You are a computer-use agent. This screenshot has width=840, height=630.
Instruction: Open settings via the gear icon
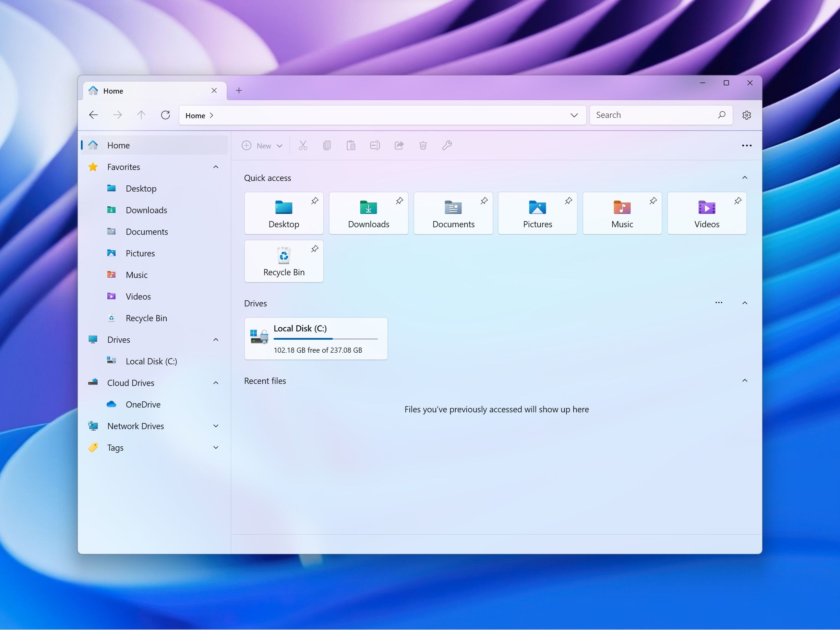(x=747, y=115)
